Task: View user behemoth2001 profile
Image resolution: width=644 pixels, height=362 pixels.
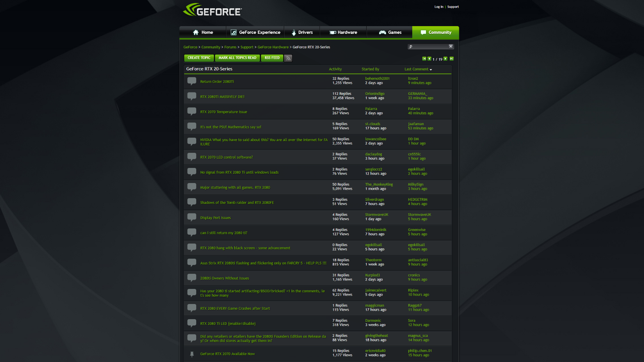Action: (x=377, y=78)
